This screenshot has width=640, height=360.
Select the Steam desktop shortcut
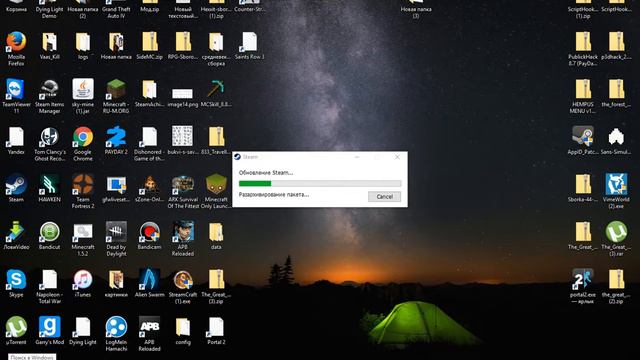[16, 184]
